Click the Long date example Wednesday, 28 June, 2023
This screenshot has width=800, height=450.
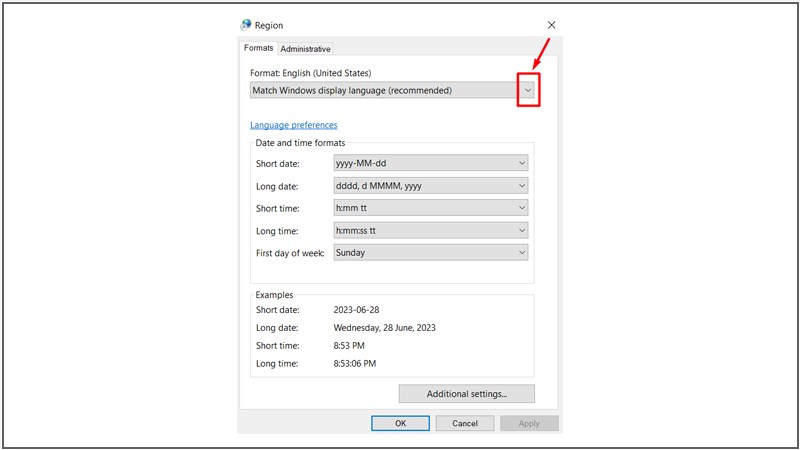tap(385, 327)
